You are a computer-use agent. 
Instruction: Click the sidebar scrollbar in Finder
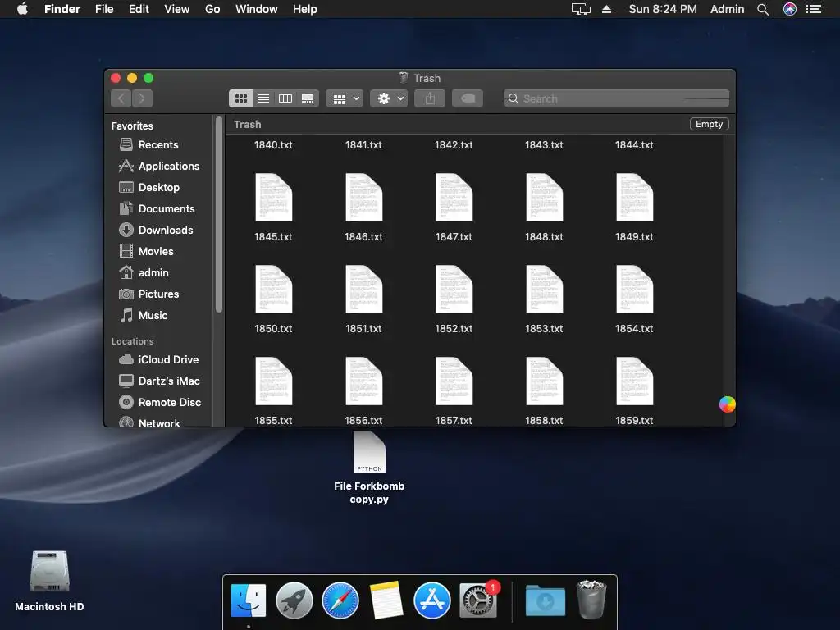218,215
